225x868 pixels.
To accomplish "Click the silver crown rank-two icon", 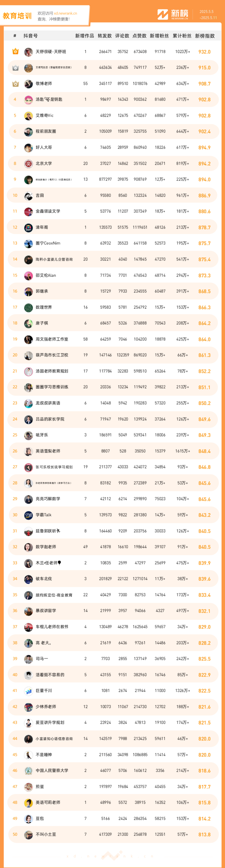I will [15, 68].
